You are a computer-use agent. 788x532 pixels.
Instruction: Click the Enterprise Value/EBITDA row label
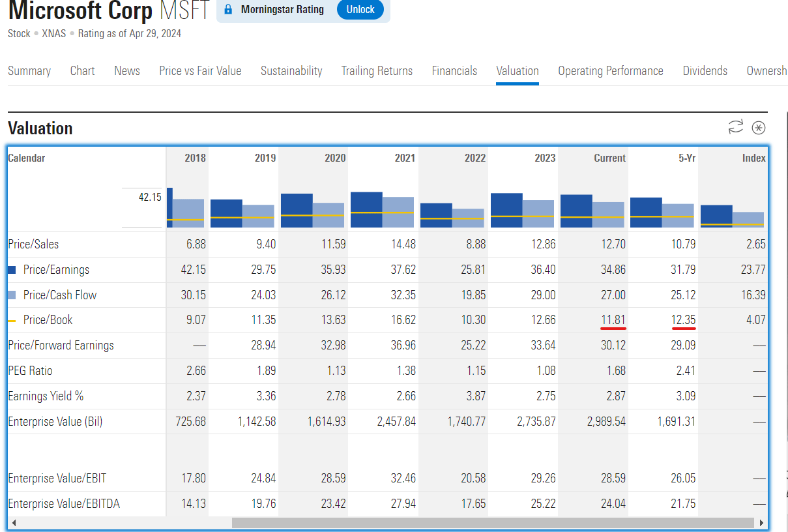(64, 504)
